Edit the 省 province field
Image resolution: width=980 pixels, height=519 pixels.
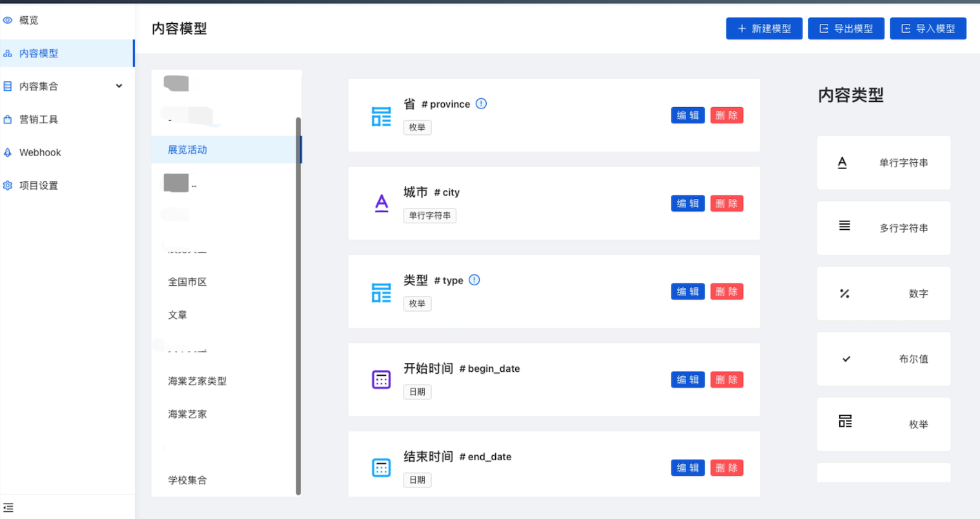click(x=688, y=116)
